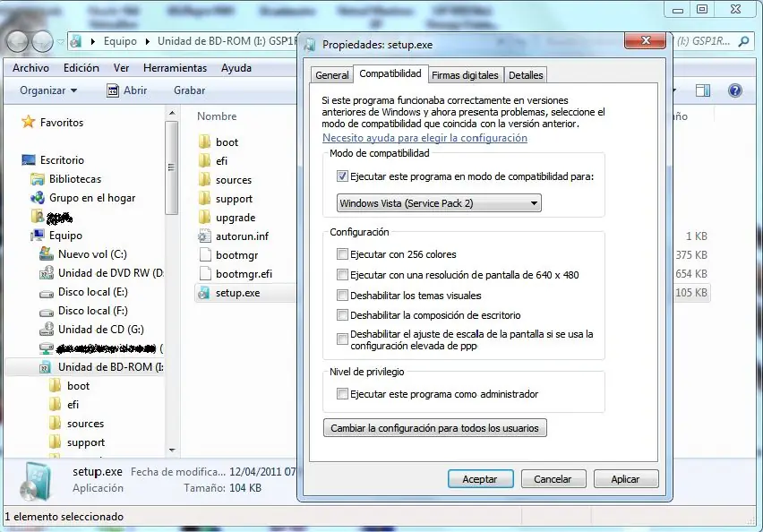763x532 pixels.
Task: Check Deshabilitar los temas visuales
Action: (342, 295)
